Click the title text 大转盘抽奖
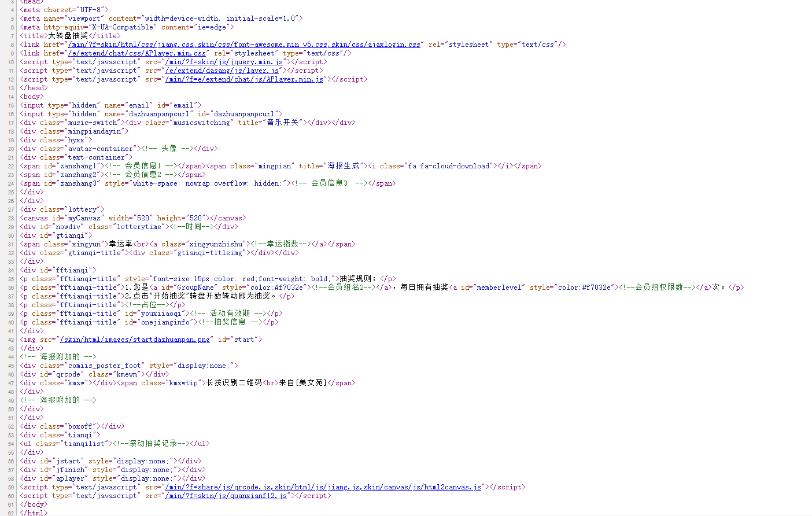This screenshot has width=812, height=516. (x=68, y=36)
